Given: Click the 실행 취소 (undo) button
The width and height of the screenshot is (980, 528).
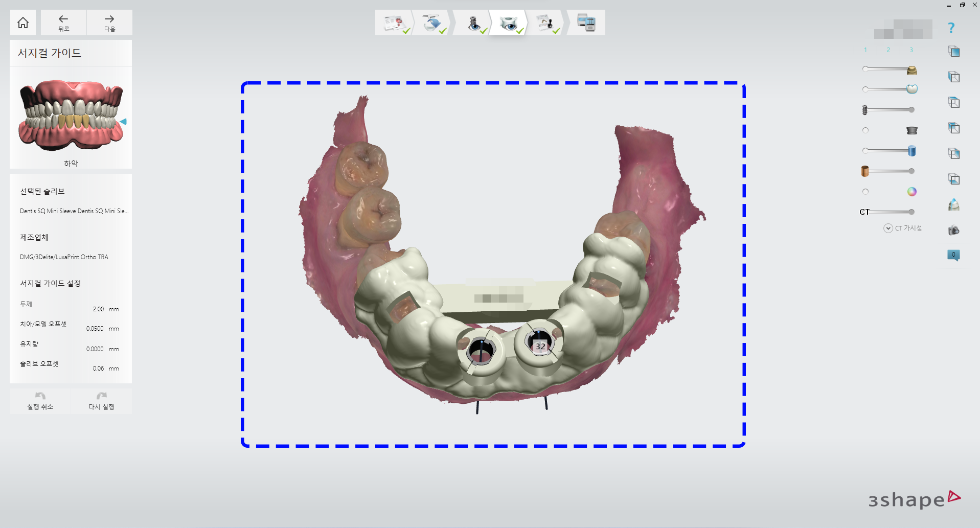Looking at the screenshot, I should coord(40,401).
